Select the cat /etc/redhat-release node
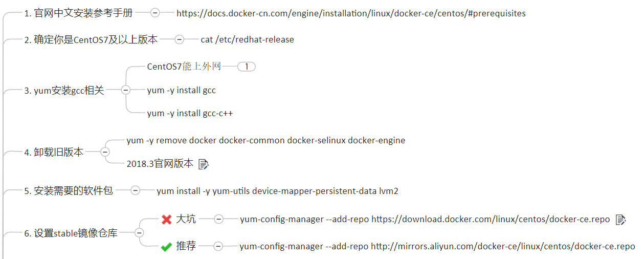The width and height of the screenshot is (644, 259). click(247, 39)
